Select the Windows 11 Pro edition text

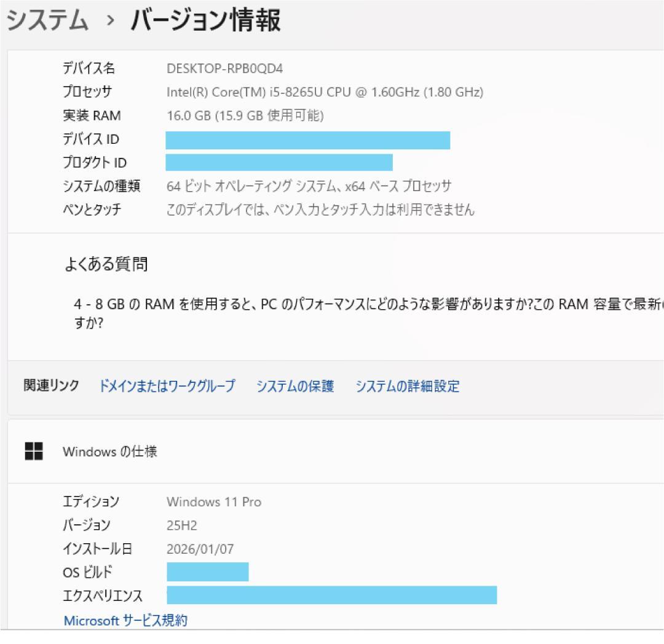coord(215,501)
